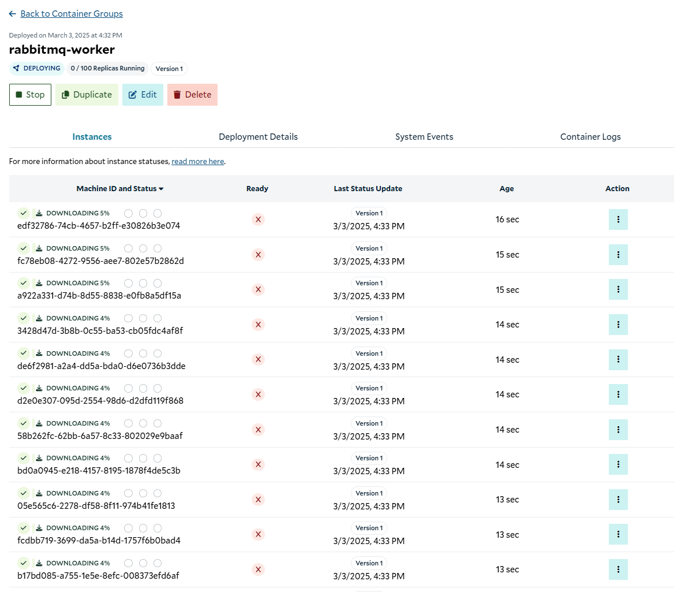
Task: Select machine ID 05e565c6-2278-df58-8f11-974b41fe1813
Action: (96, 506)
